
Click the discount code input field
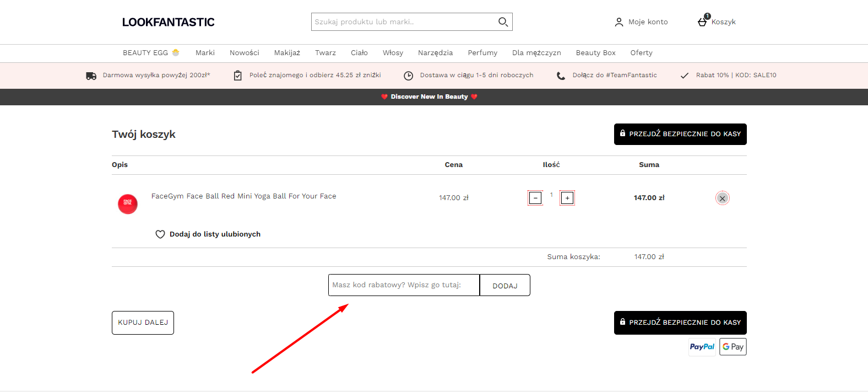coord(404,285)
